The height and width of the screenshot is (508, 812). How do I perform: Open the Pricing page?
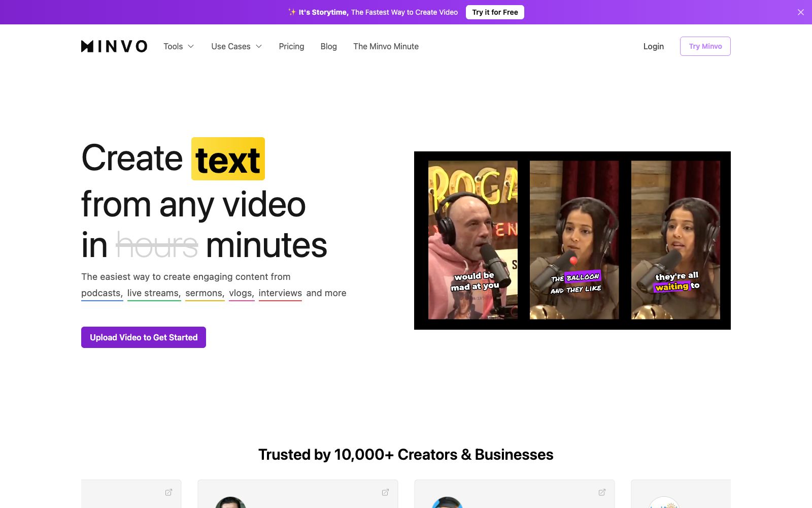point(291,46)
